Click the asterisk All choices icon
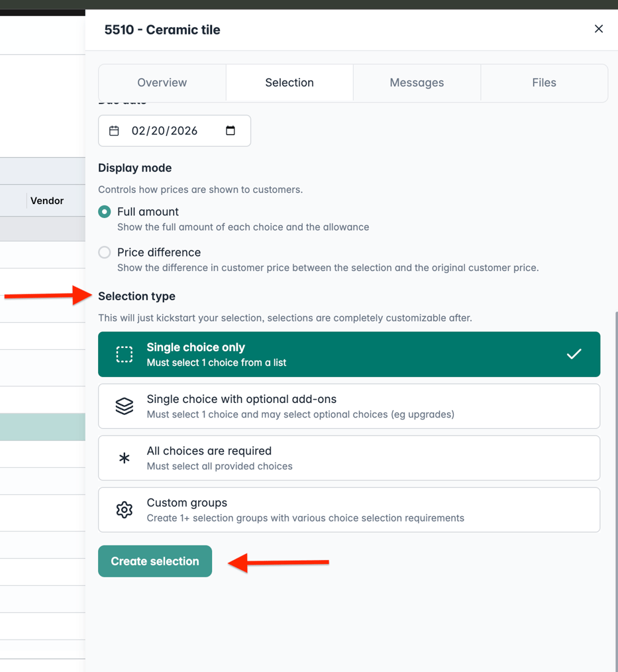Screen dimensions: 618x672 125,459
